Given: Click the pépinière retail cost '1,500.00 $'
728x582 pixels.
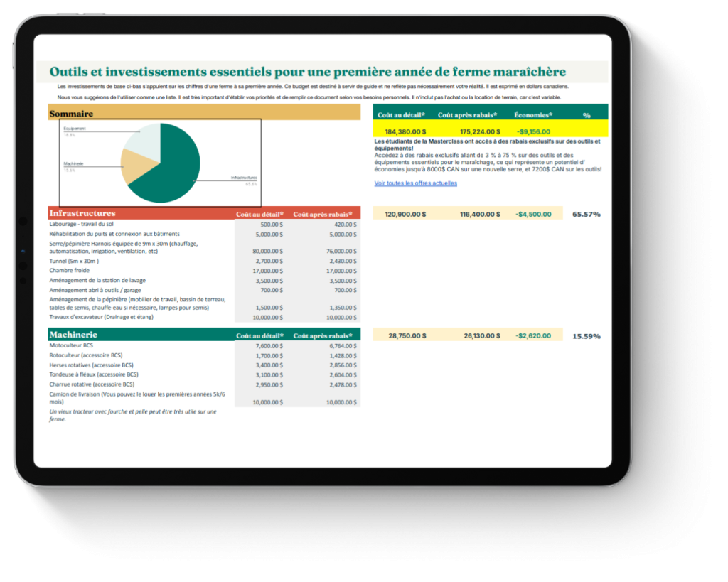Looking at the screenshot, I should coord(269,308).
